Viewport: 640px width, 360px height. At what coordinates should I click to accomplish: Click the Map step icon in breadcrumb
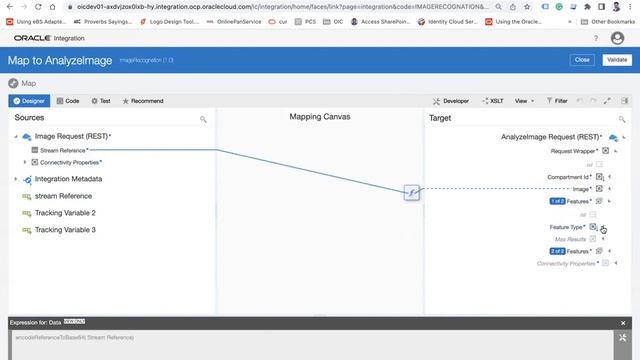click(x=13, y=83)
